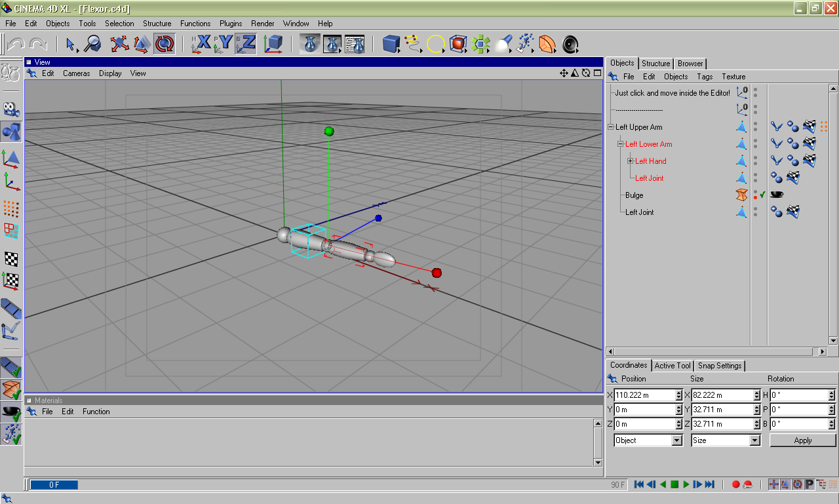
Task: Open the NURBS objects palette
Action: click(x=458, y=44)
